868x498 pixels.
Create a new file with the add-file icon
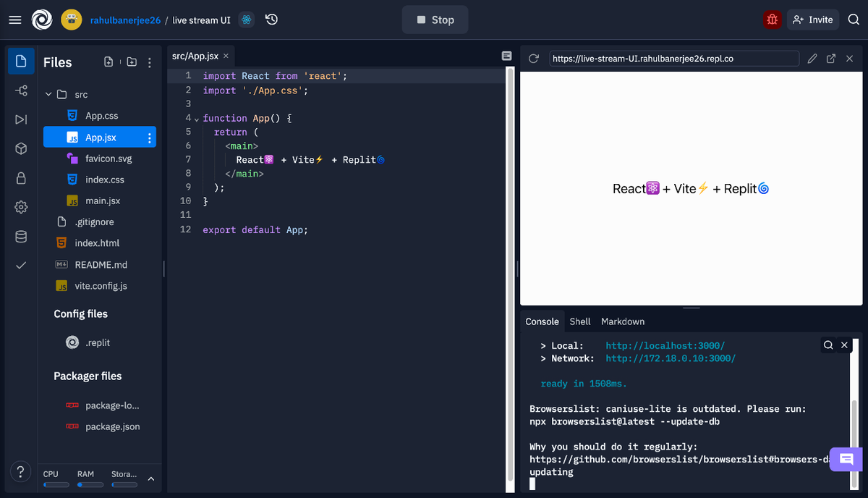click(109, 62)
